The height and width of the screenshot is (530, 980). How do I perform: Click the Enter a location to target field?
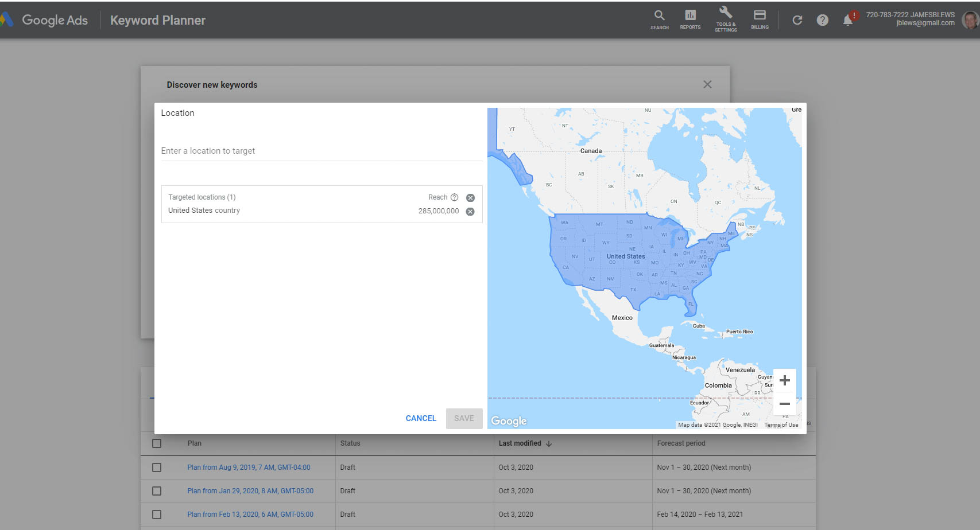pos(321,151)
